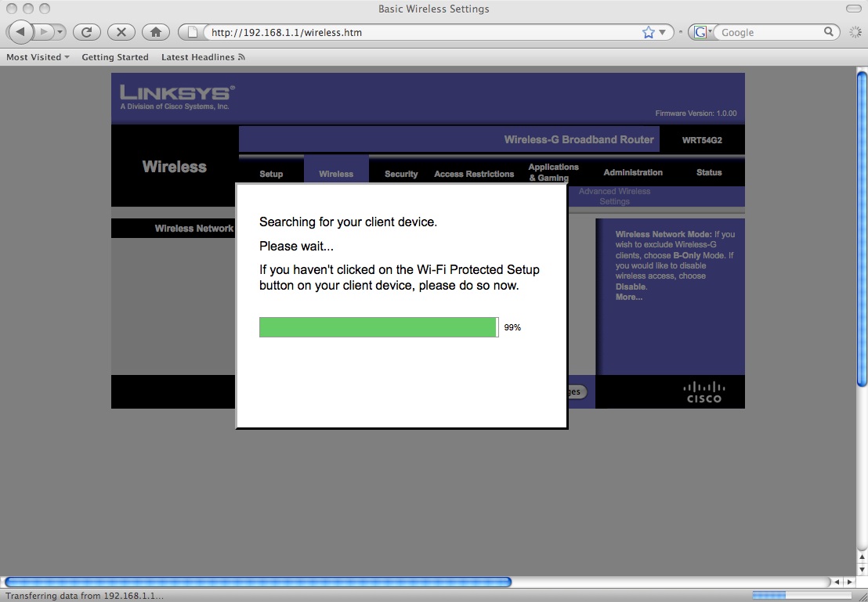
Task: Click the scroll-down arrow on vertical scrollbar
Action: [862, 569]
